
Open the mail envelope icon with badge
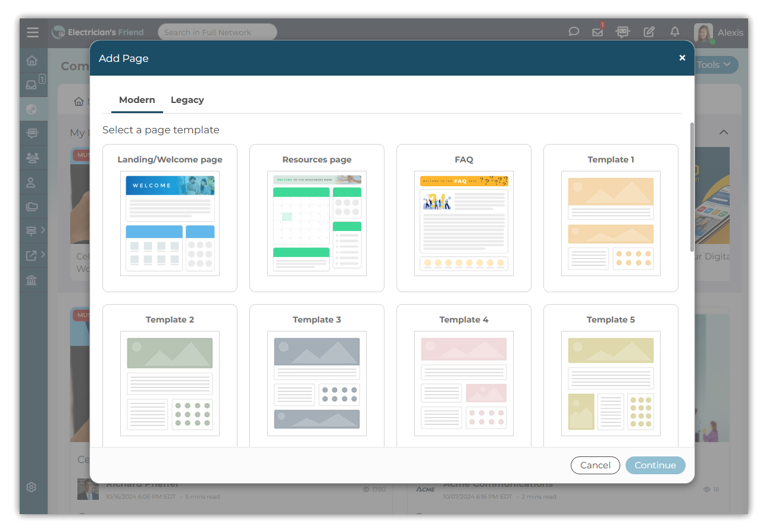pos(598,32)
